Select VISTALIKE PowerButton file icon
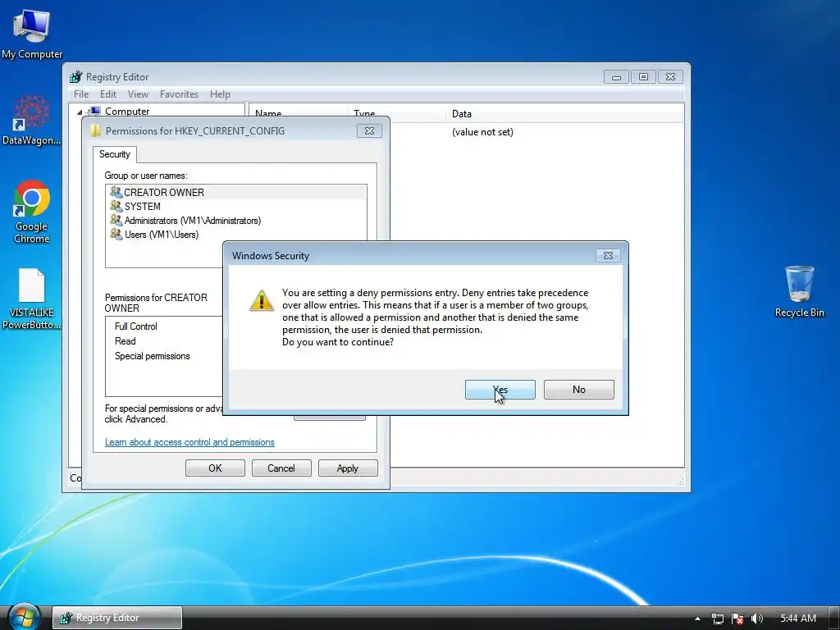Image resolution: width=840 pixels, height=630 pixels. (32, 299)
